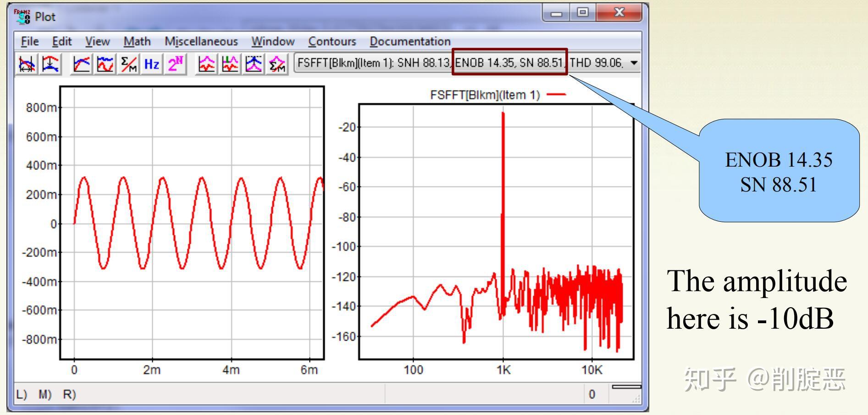Click the -100 dB axis label
Image resolution: width=868 pixels, height=415 pixels.
tap(343, 247)
